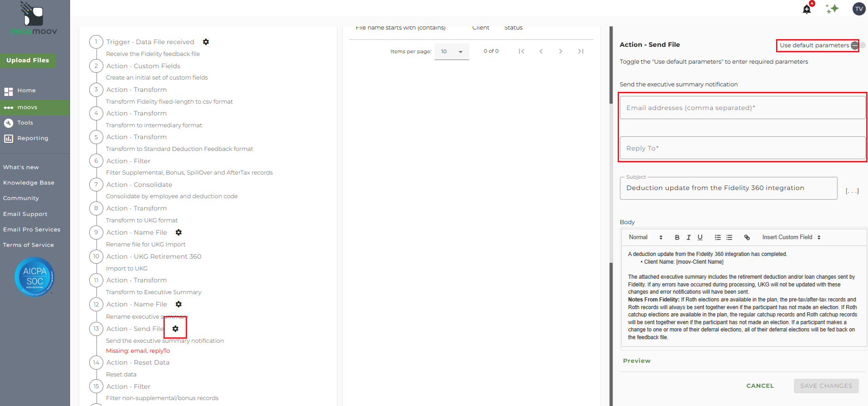Image resolution: width=868 pixels, height=406 pixels.
Task: Insert numbered list in Body editor
Action: point(718,237)
